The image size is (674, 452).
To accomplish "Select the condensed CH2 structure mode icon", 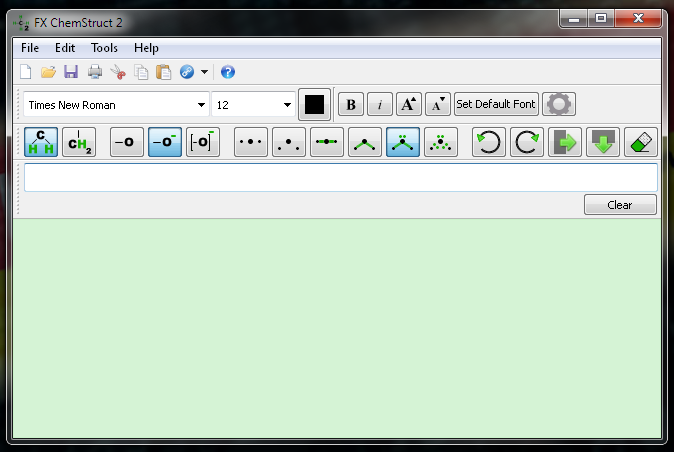I will tap(79, 143).
